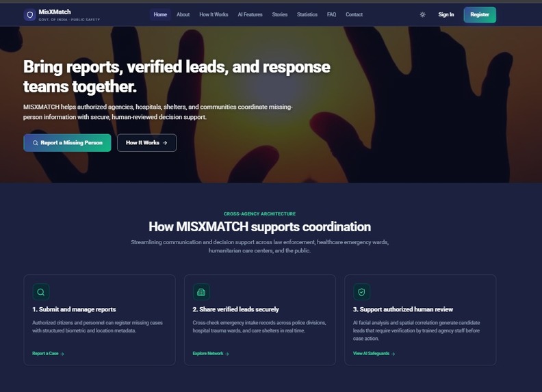Click the description "AI facial analysis and spatial correlation"
This screenshot has width=542, height=392.
(417, 330)
